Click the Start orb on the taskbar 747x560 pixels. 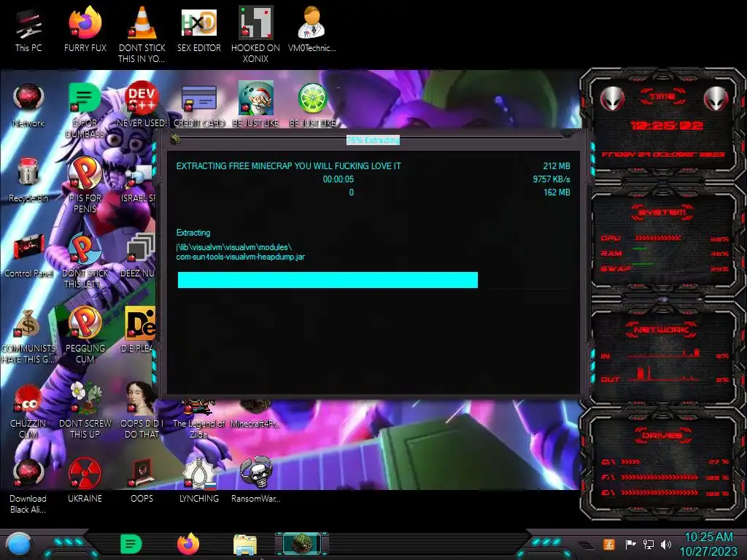(19, 544)
